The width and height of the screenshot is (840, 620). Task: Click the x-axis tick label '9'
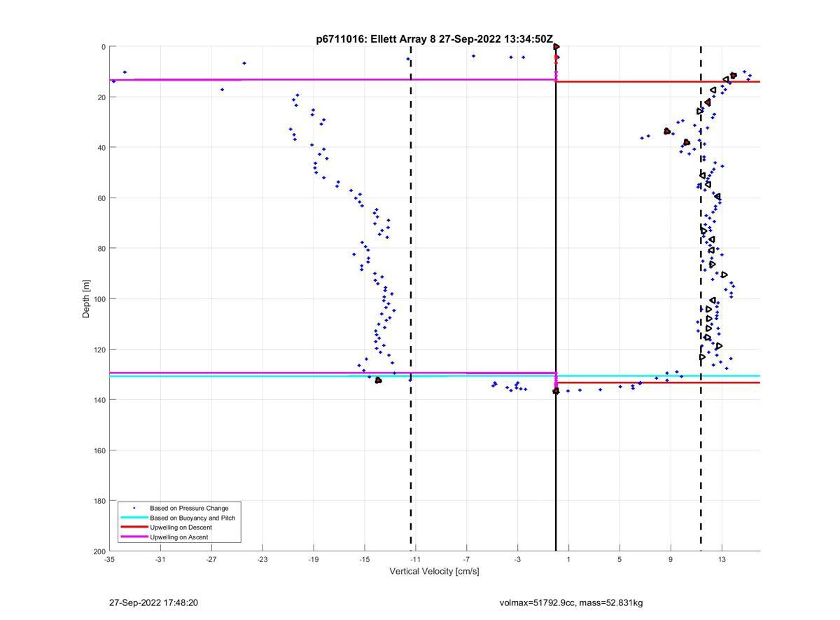click(671, 560)
